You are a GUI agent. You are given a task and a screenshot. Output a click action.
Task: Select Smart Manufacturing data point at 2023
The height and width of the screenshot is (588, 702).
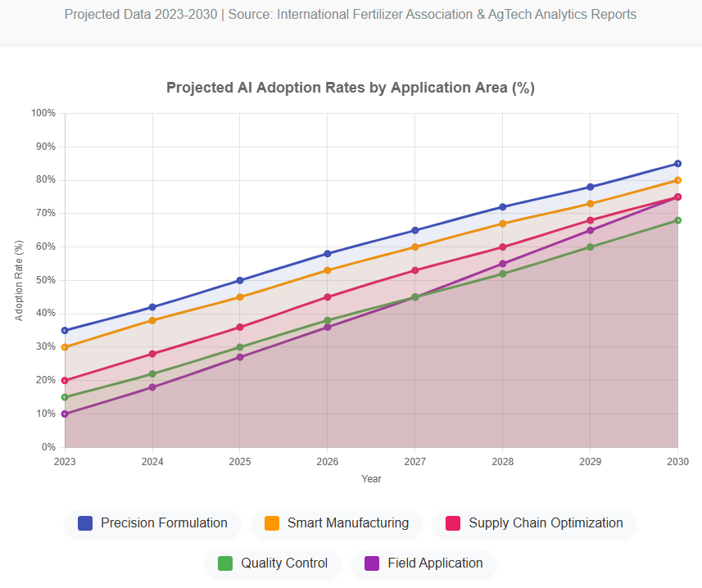point(65,347)
